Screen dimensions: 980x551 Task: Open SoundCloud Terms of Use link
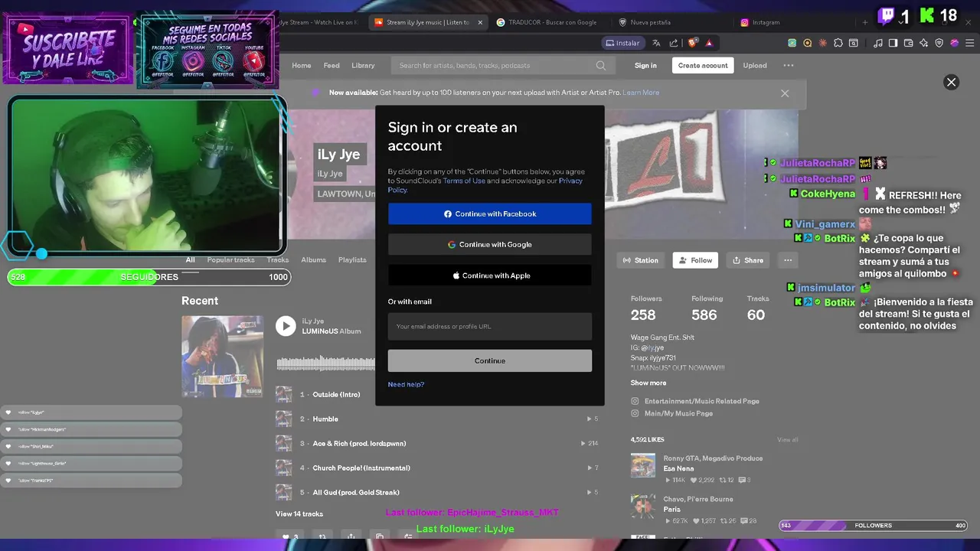[464, 181]
